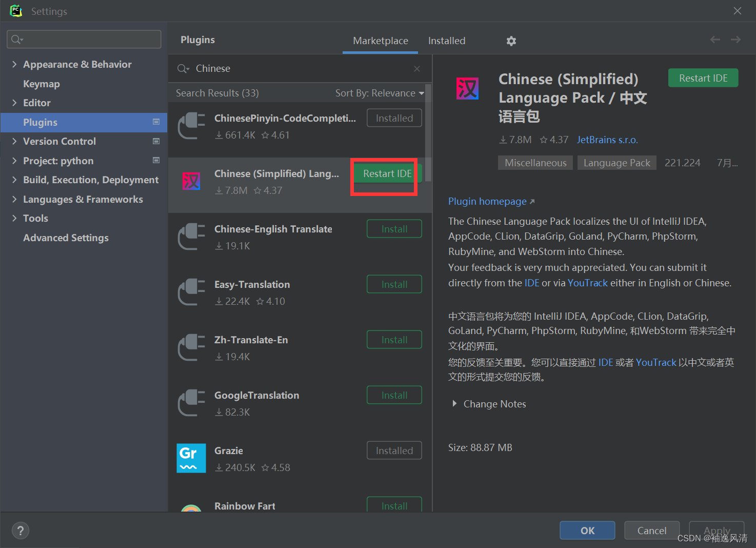Click the Miscellaneous tag

tap(535, 163)
